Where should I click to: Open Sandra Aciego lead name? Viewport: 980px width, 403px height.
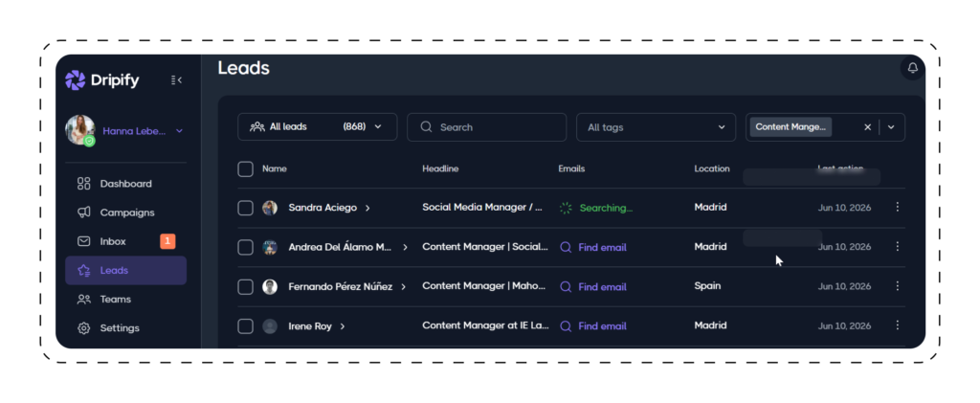click(x=323, y=208)
